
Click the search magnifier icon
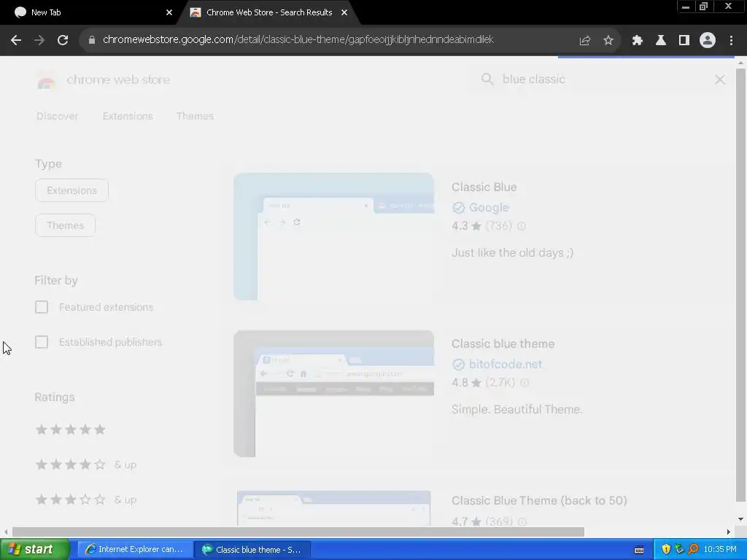tap(487, 79)
